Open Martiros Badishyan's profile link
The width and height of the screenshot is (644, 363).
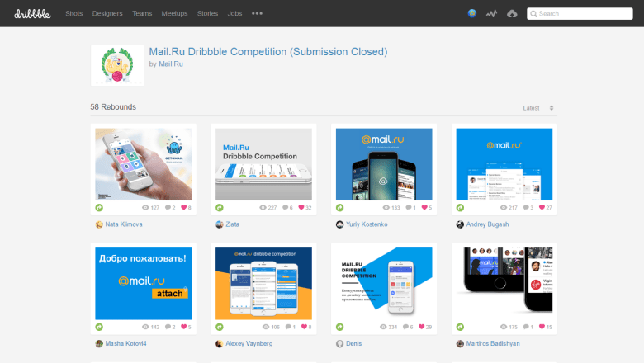[493, 344]
